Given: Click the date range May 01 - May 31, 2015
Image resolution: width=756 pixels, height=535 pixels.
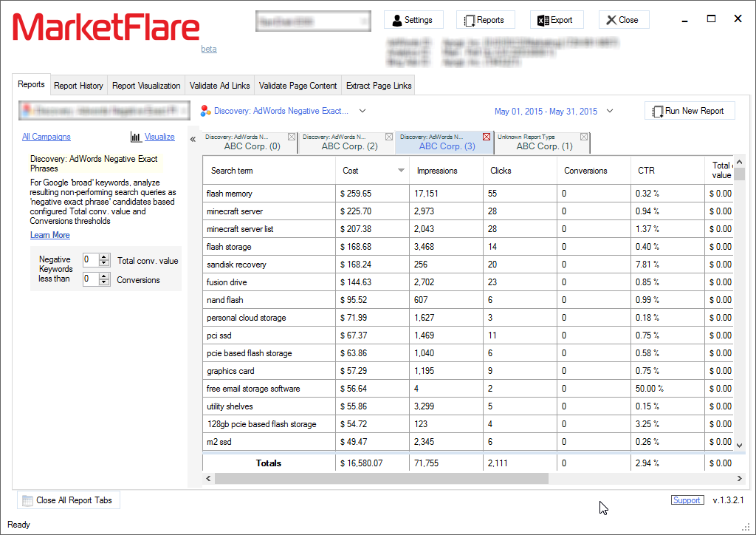Looking at the screenshot, I should pyautogui.click(x=546, y=111).
